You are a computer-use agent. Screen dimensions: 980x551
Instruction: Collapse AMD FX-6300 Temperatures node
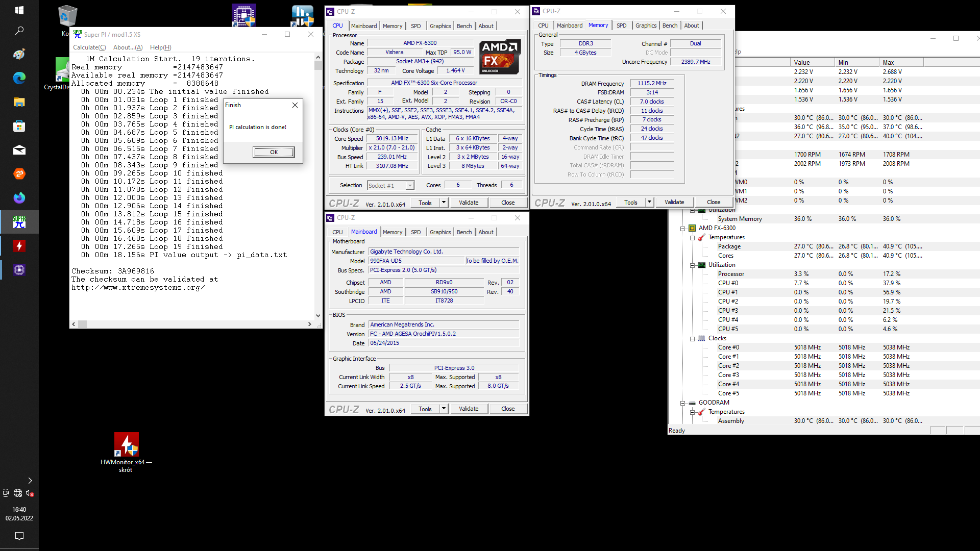click(x=692, y=238)
